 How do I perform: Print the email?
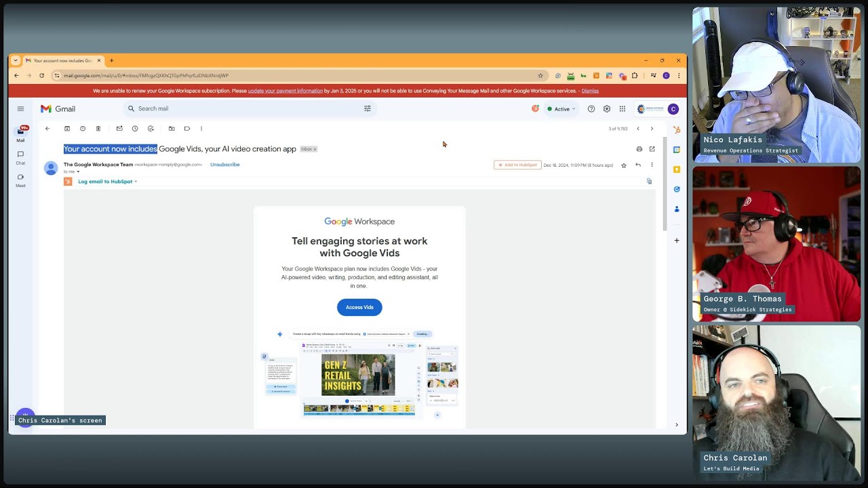click(639, 149)
